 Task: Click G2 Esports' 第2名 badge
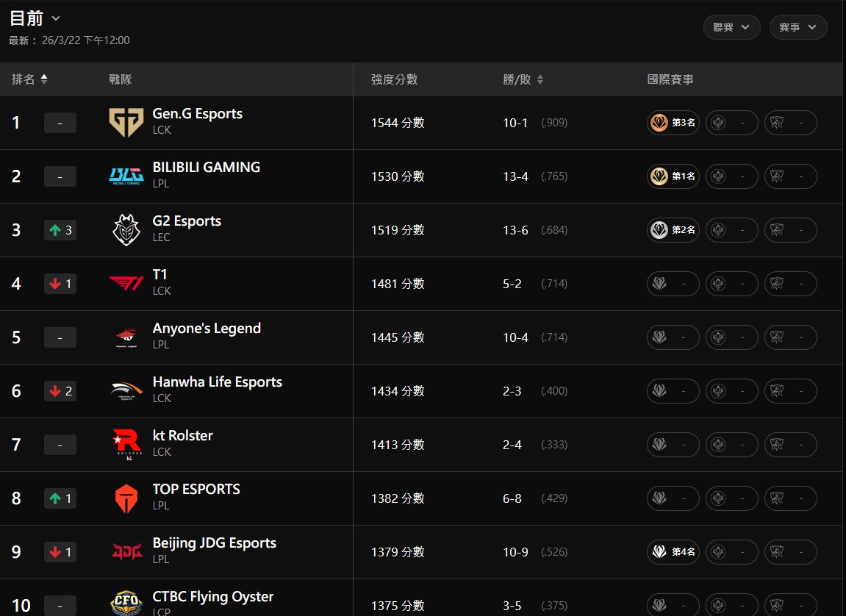673,230
